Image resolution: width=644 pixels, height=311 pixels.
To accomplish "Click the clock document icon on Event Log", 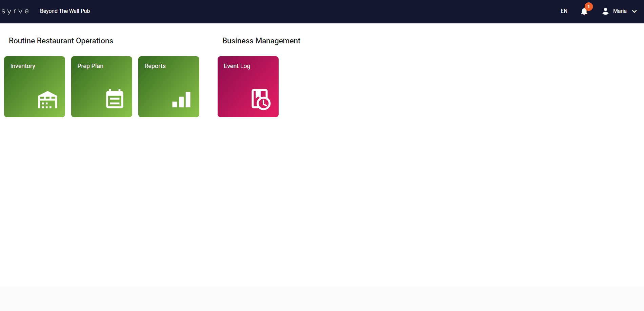I will 261,99.
